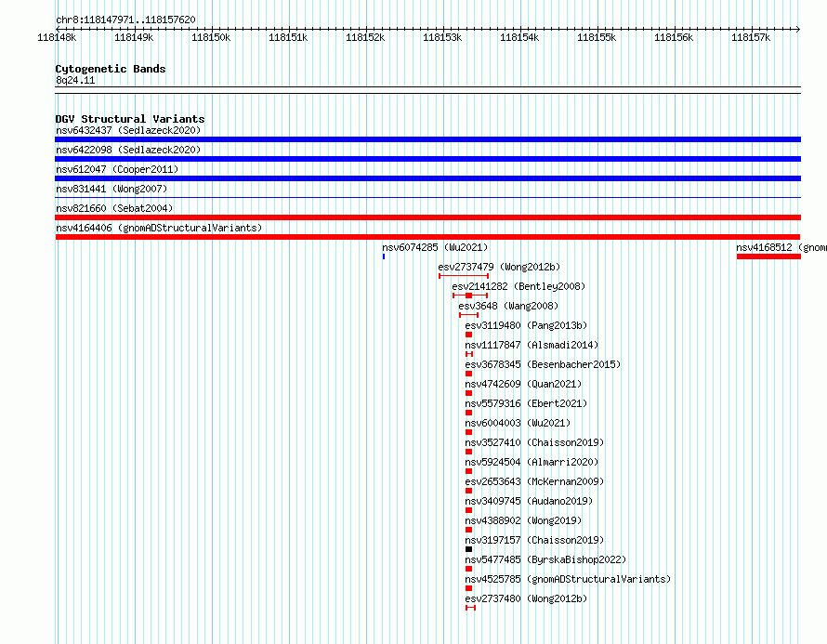The height and width of the screenshot is (644, 827).
Task: Click the red square under nsv3409745
Action: click(x=469, y=510)
